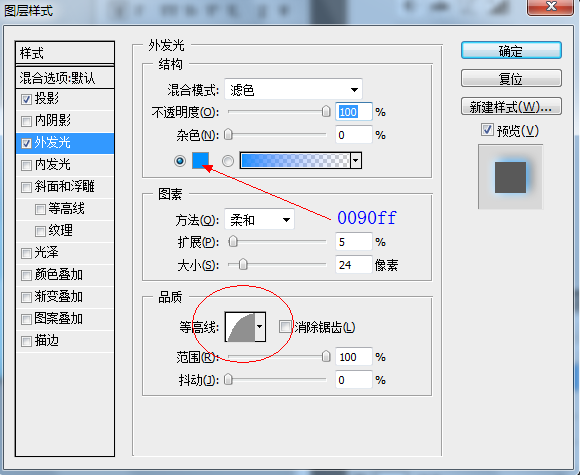Click the 大小 slider handle
Screen dimensions: 580x475
point(243,265)
